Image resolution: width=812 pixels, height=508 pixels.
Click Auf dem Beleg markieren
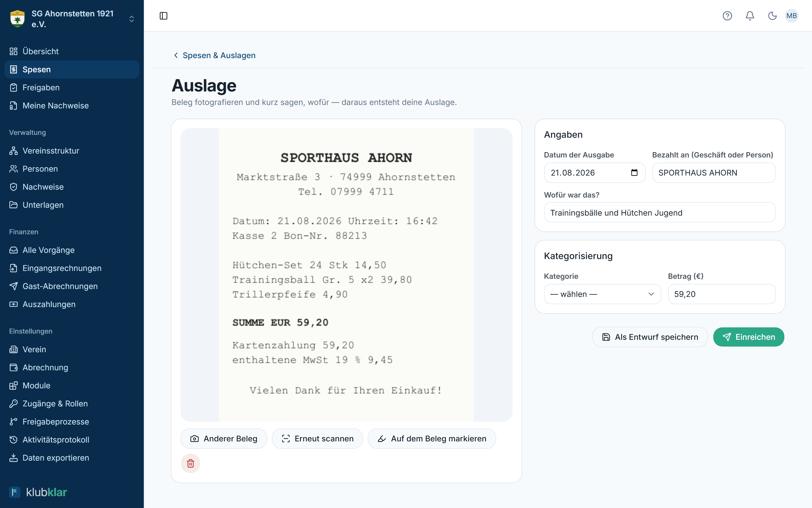(x=432, y=439)
